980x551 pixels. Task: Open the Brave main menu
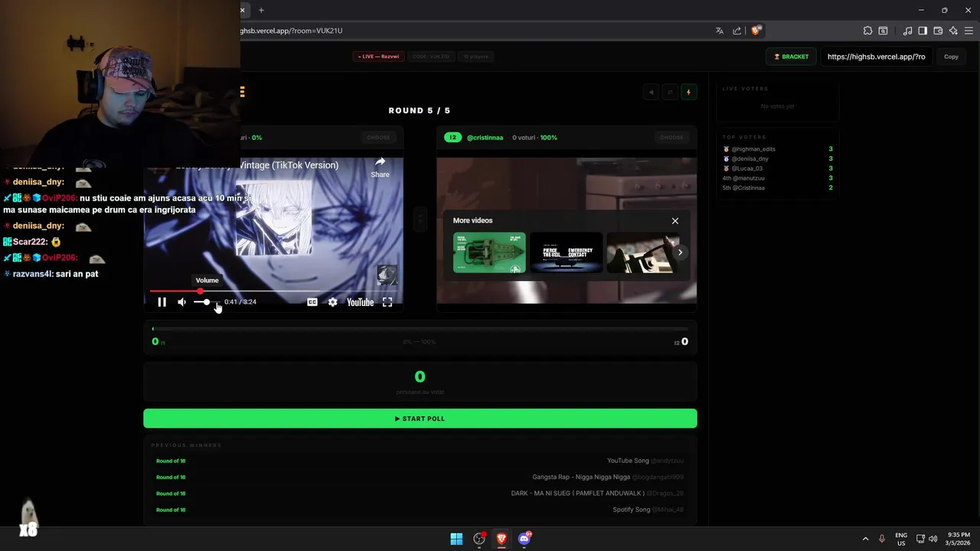point(969,31)
